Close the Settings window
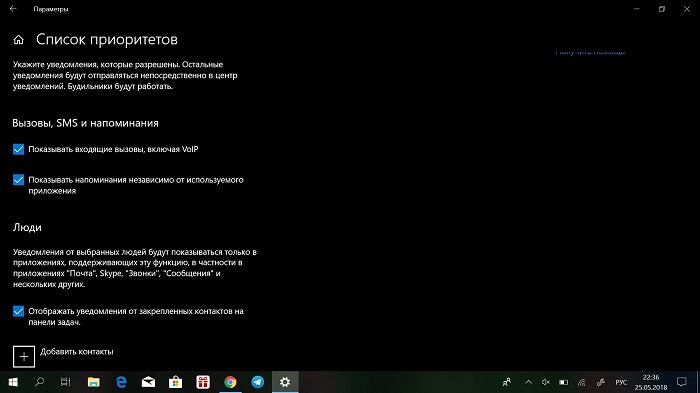This screenshot has height=393, width=700. (687, 8)
